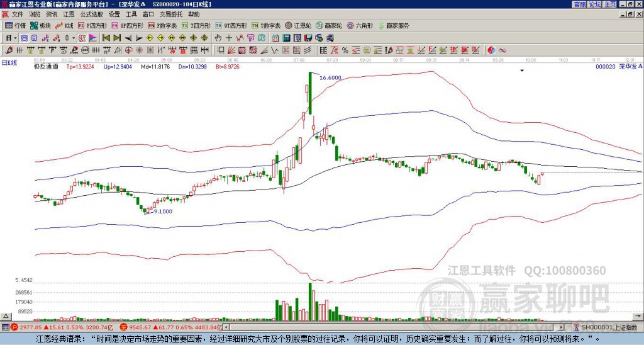This screenshot has height=345, width=644.
Task: Open 赢家服务 service
Action: [x=394, y=25]
